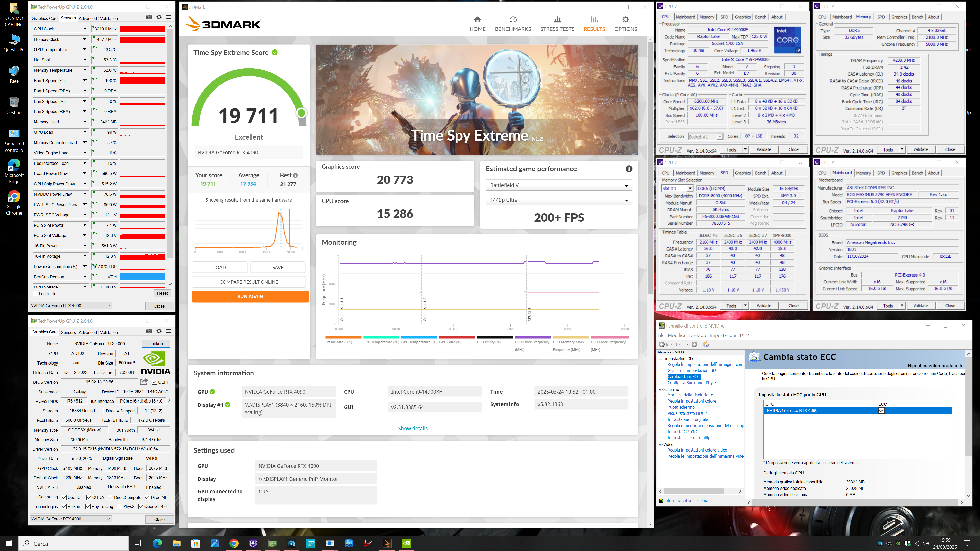Click refresh icon in GPU-Z Sensors window
Image resolution: width=980 pixels, height=551 pixels.
point(159,17)
